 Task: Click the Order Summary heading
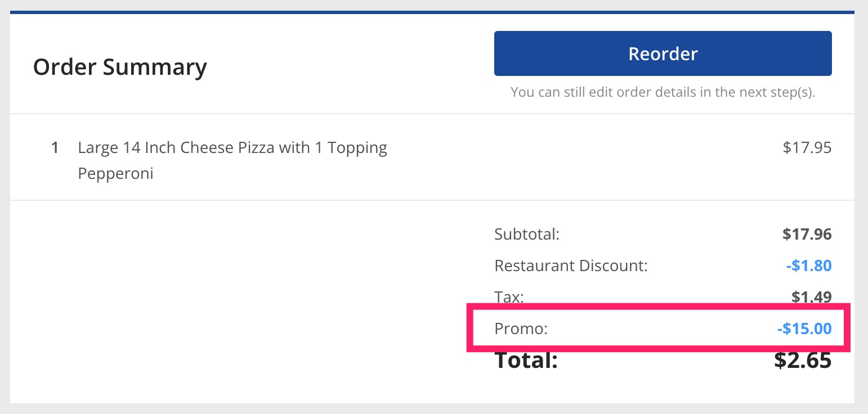pos(120,67)
